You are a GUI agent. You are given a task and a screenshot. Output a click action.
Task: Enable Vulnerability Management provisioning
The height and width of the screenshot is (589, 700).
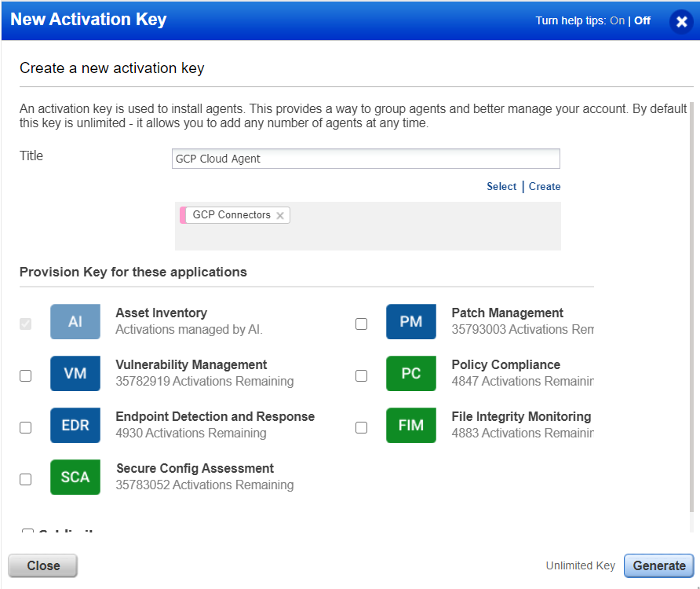pos(25,375)
